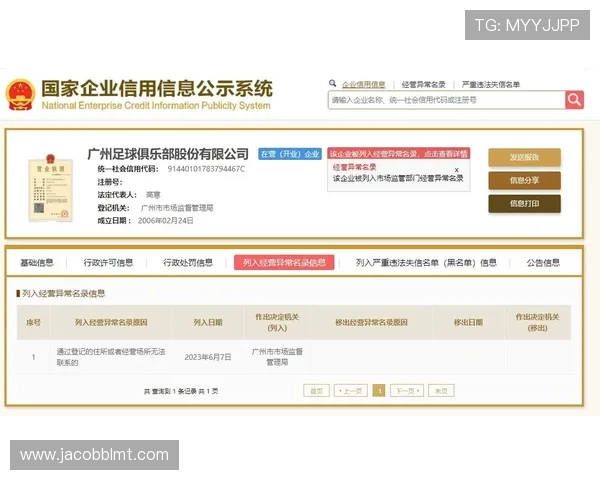Go to 下一页 next page

pyautogui.click(x=407, y=391)
